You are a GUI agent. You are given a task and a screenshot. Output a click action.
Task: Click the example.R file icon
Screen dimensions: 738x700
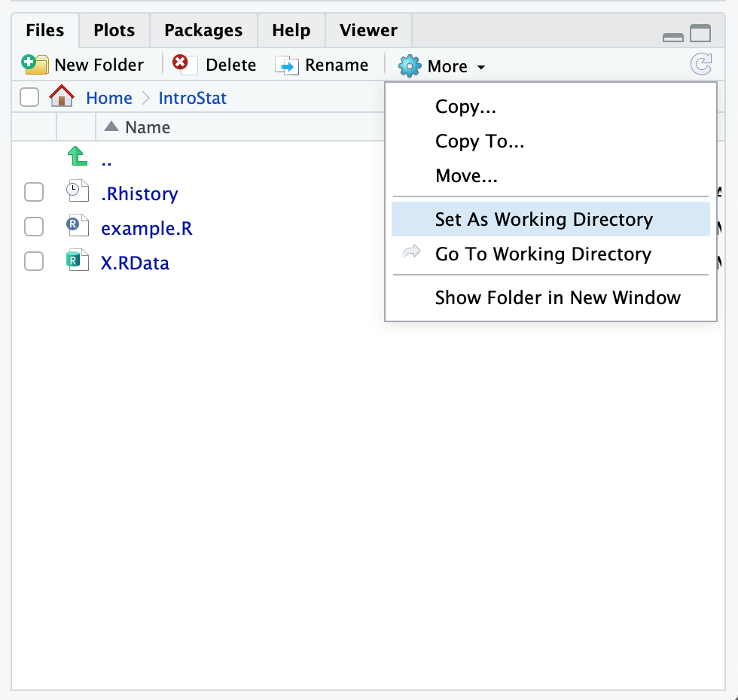(78, 225)
